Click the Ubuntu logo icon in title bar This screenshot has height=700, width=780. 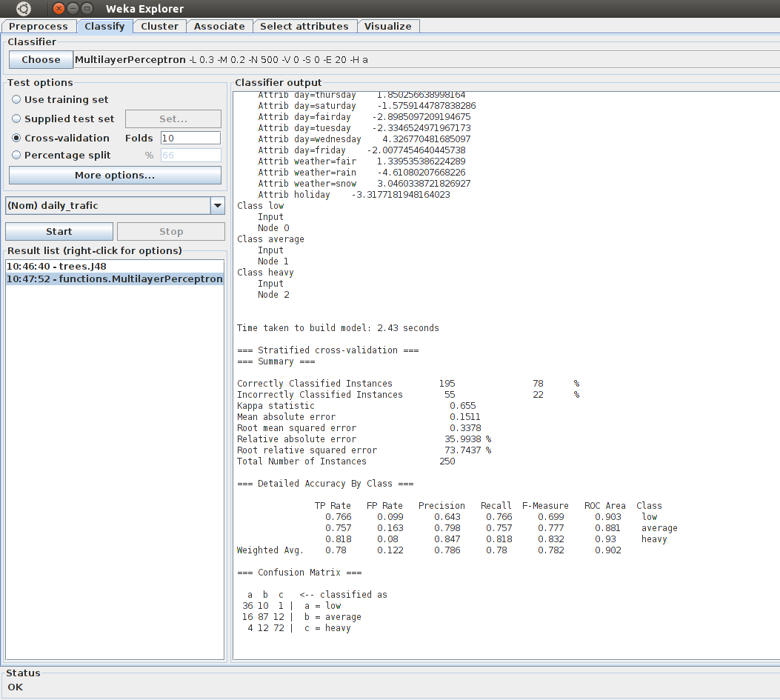24,8
